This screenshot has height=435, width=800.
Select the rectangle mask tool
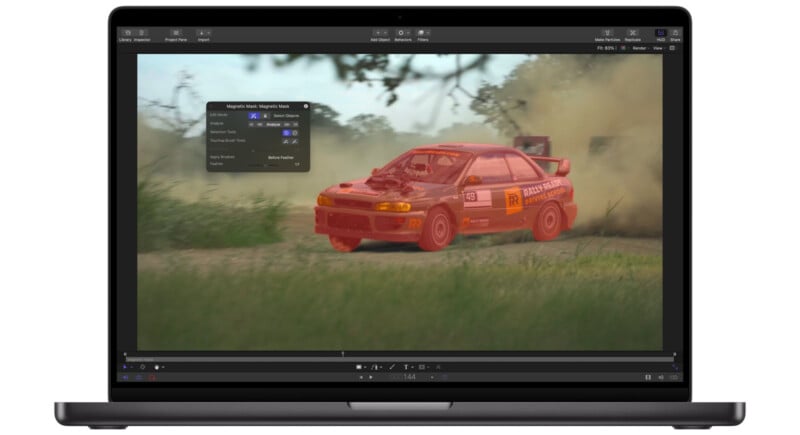point(422,367)
